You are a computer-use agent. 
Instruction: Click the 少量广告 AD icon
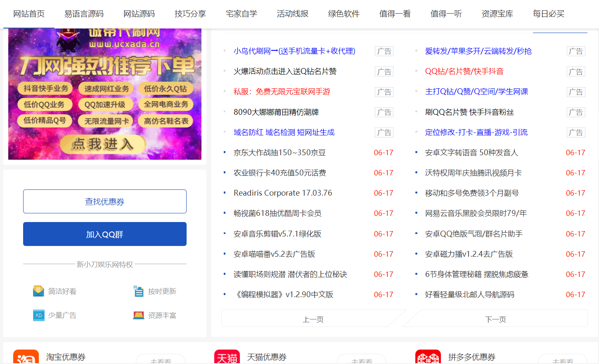pos(38,315)
